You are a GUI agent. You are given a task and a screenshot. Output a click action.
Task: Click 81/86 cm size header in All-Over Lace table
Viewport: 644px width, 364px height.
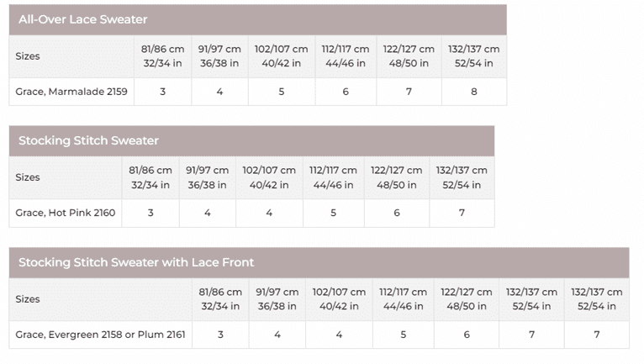tap(162, 56)
